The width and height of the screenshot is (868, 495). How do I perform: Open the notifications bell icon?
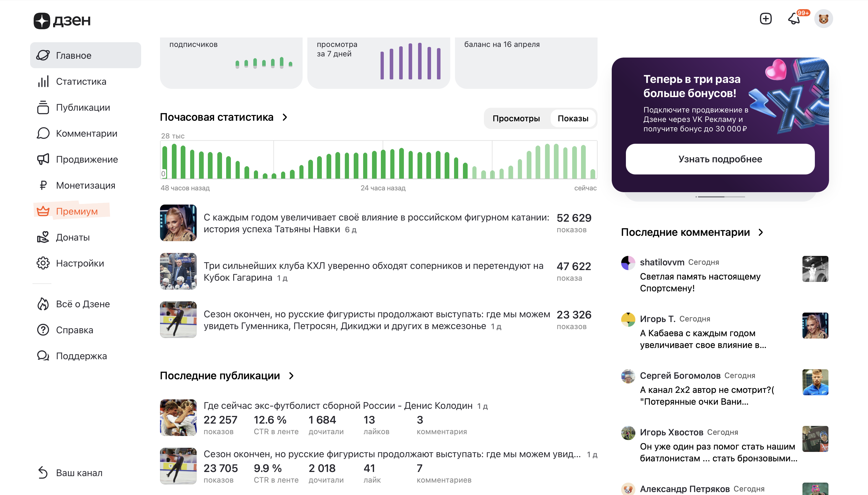coord(794,19)
